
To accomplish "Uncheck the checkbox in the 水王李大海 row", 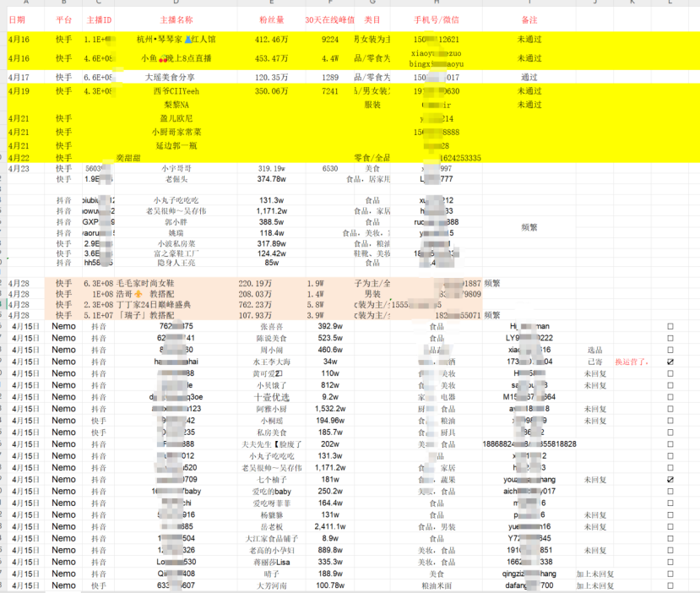I will (x=670, y=362).
